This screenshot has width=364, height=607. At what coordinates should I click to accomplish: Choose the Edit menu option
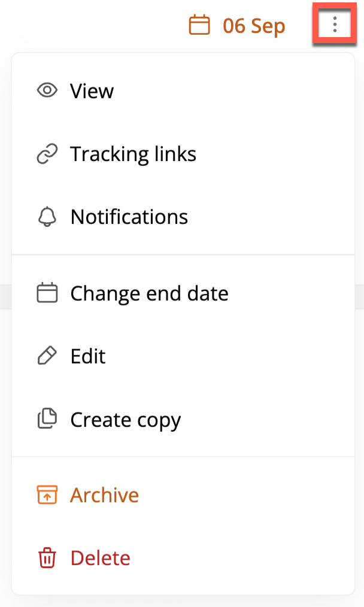88,356
